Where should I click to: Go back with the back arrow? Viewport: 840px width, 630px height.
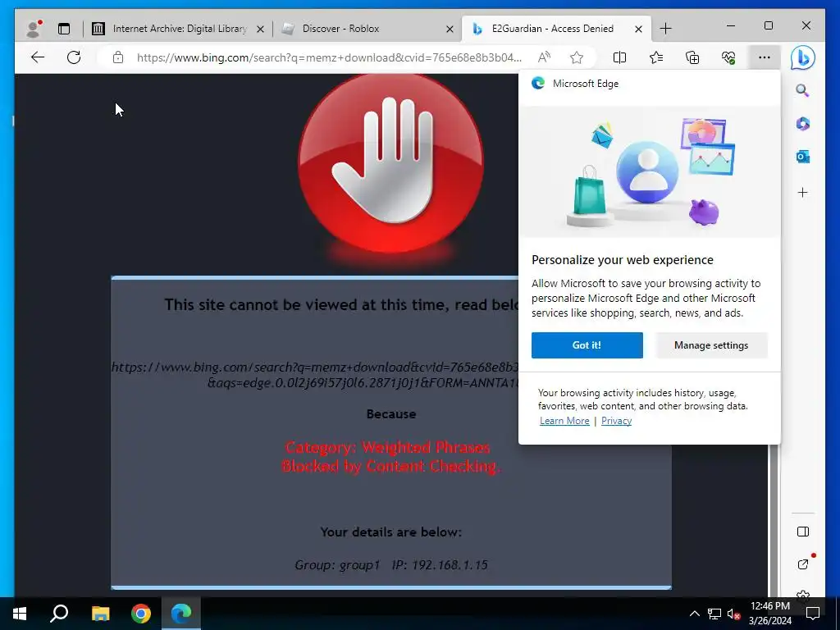tap(38, 57)
